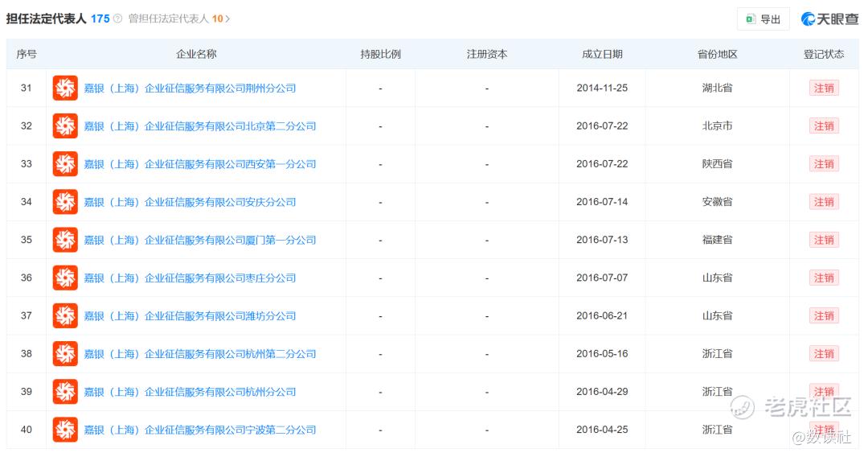Click 湖北省 in the province column
This screenshot has width=868, height=457.
point(718,88)
